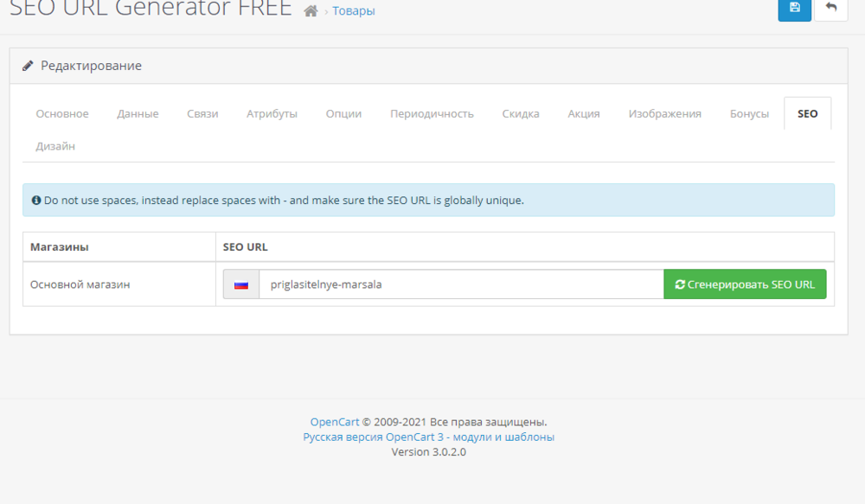This screenshot has height=504, width=865.
Task: Click the OpenCart footer link
Action: point(334,422)
